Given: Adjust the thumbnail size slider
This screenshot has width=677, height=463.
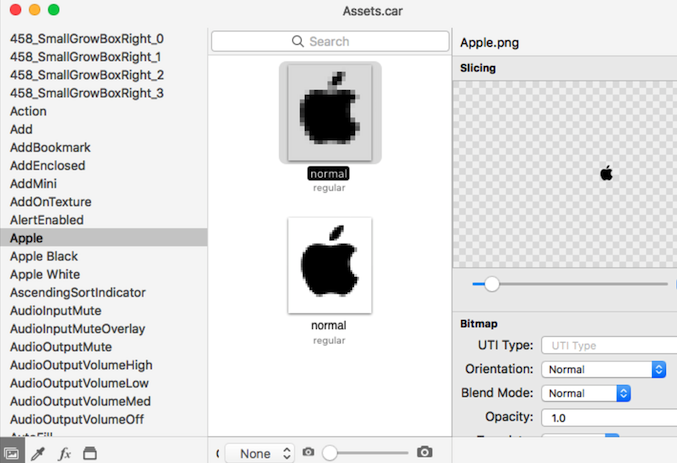Looking at the screenshot, I should [330, 453].
